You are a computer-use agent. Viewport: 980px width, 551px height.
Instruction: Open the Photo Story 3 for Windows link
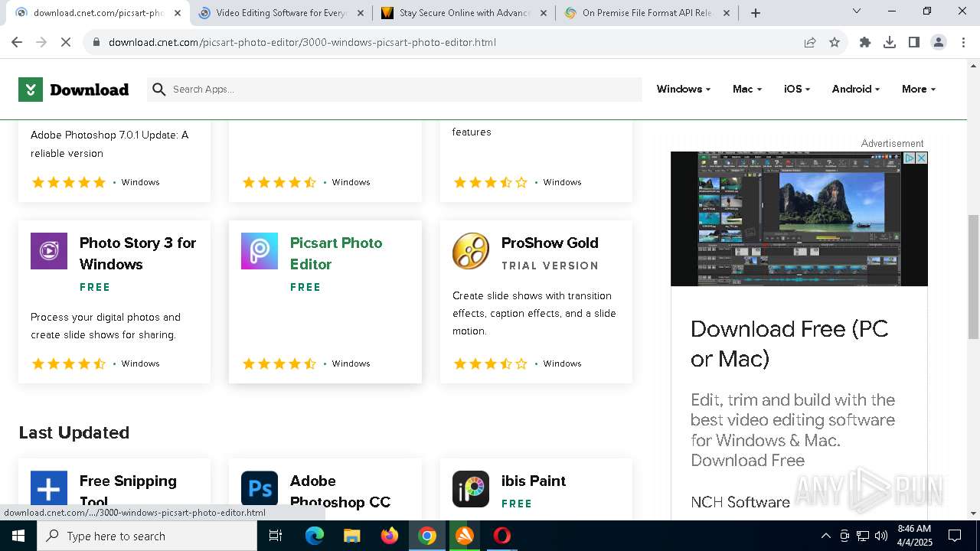click(x=138, y=253)
